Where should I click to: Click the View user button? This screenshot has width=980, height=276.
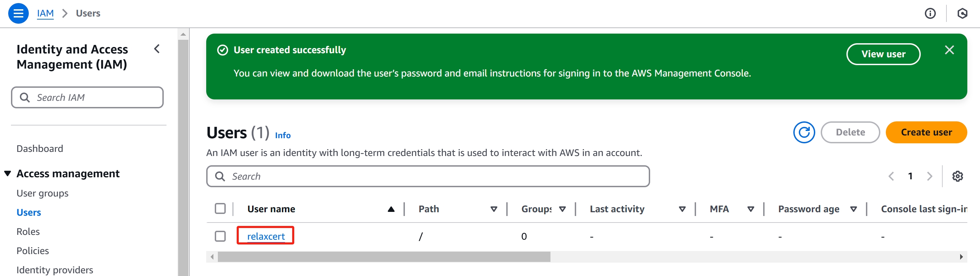pyautogui.click(x=883, y=54)
